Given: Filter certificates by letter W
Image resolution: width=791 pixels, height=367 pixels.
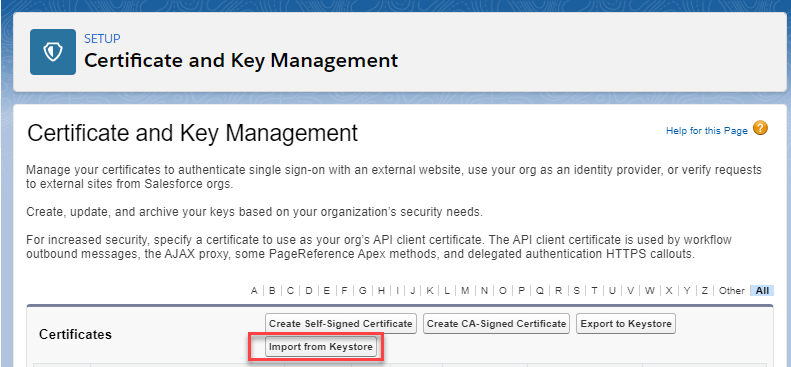Looking at the screenshot, I should point(650,291).
